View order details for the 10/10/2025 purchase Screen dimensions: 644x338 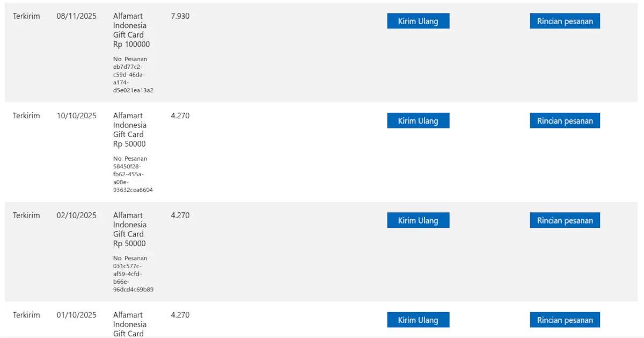(565, 120)
